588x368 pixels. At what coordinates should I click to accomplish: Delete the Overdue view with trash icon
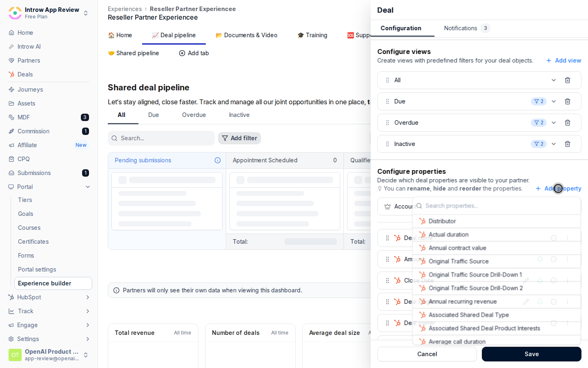coord(568,123)
